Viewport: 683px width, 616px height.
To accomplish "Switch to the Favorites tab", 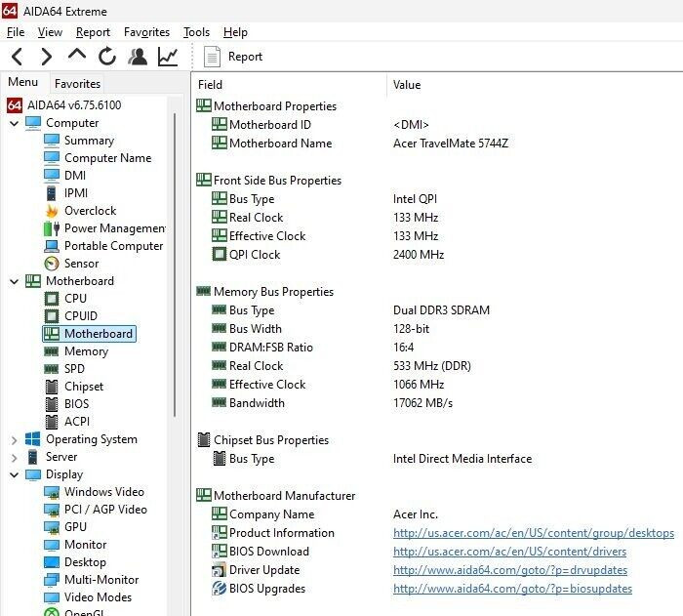I will point(77,84).
